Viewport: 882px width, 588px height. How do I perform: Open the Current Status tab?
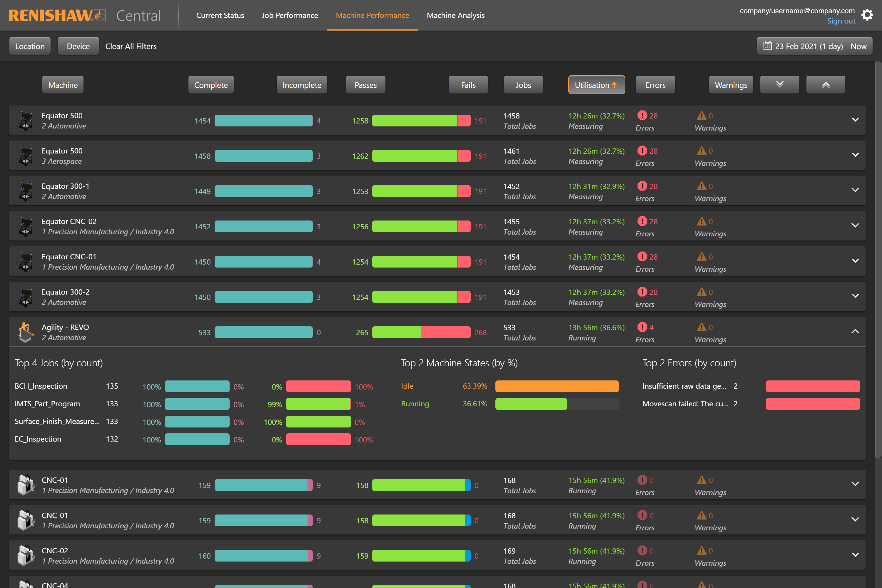(x=220, y=15)
